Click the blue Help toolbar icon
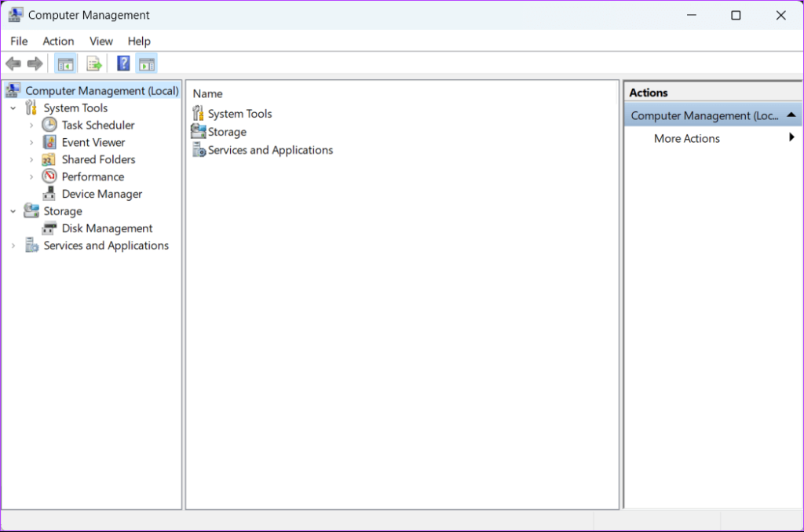This screenshot has width=804, height=532. 123,64
